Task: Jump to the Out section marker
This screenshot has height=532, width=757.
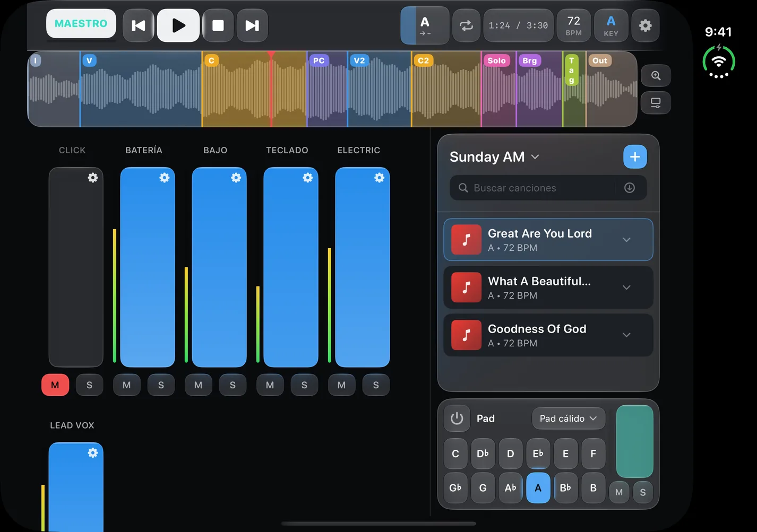Action: 600,60
